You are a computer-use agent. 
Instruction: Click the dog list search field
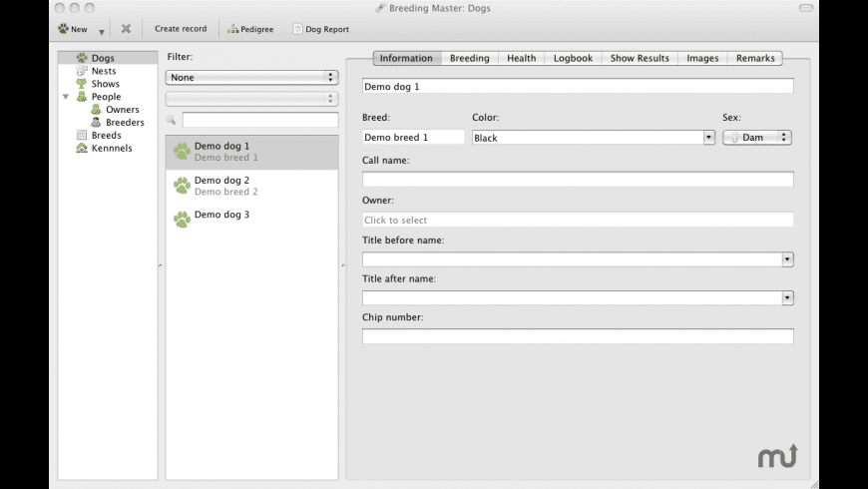[260, 120]
